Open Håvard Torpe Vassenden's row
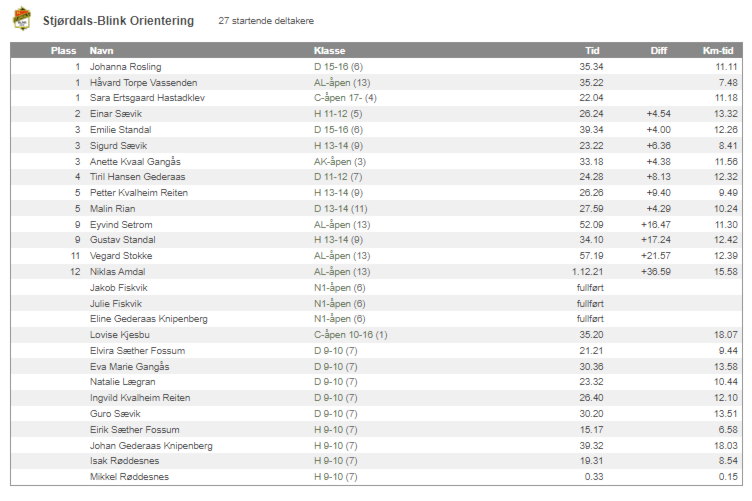 click(x=143, y=82)
